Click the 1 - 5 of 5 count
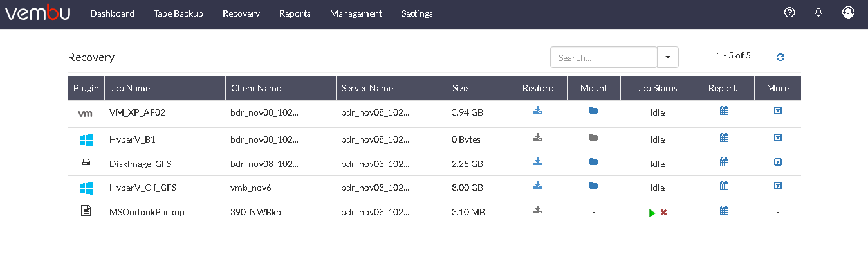The height and width of the screenshot is (264, 868). point(734,56)
